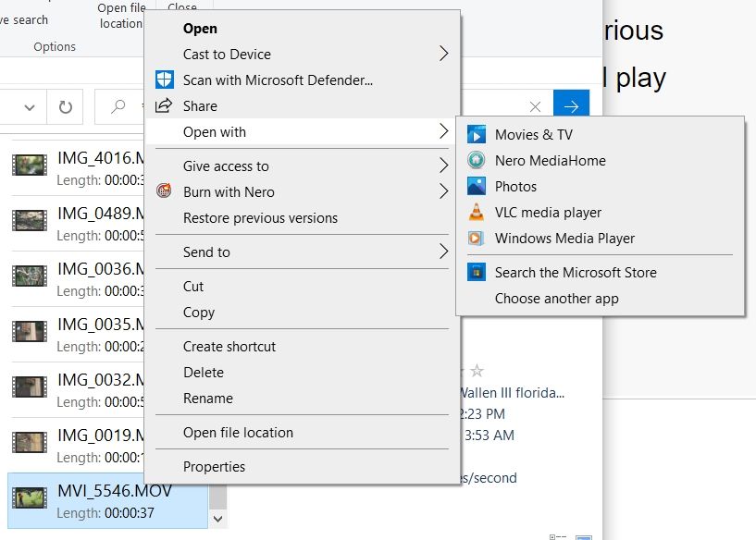The height and width of the screenshot is (540, 756).
Task: Expand the Send to submenu arrow
Action: (443, 252)
